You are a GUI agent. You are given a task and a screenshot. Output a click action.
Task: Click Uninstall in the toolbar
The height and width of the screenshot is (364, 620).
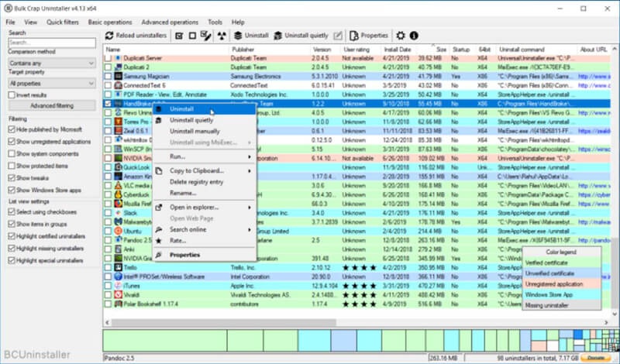251,36
